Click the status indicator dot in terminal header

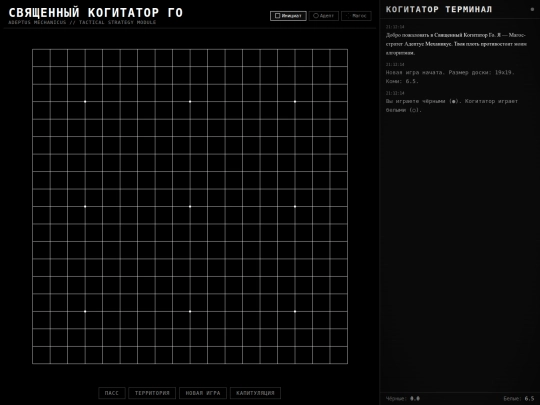(x=532, y=9)
